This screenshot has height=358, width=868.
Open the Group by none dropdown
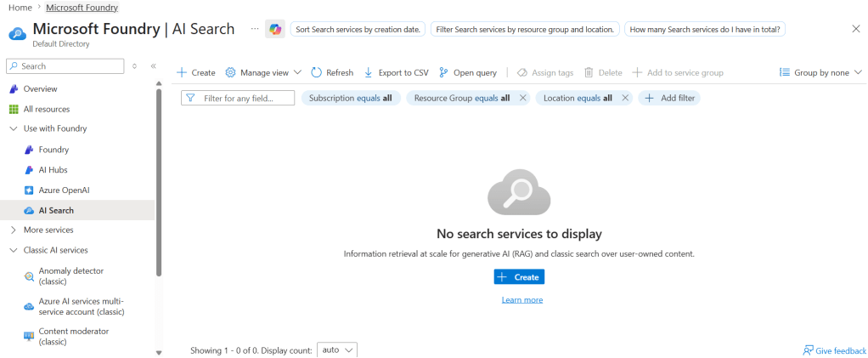pyautogui.click(x=820, y=73)
